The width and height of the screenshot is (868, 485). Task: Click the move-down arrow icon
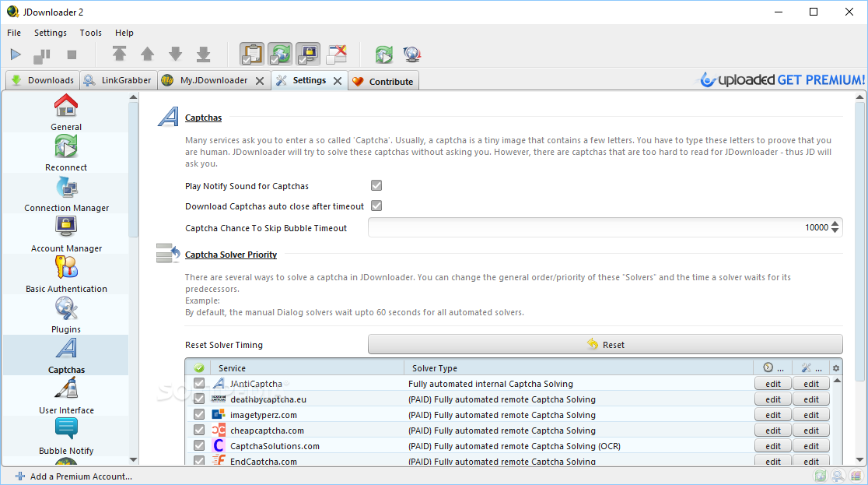(176, 54)
